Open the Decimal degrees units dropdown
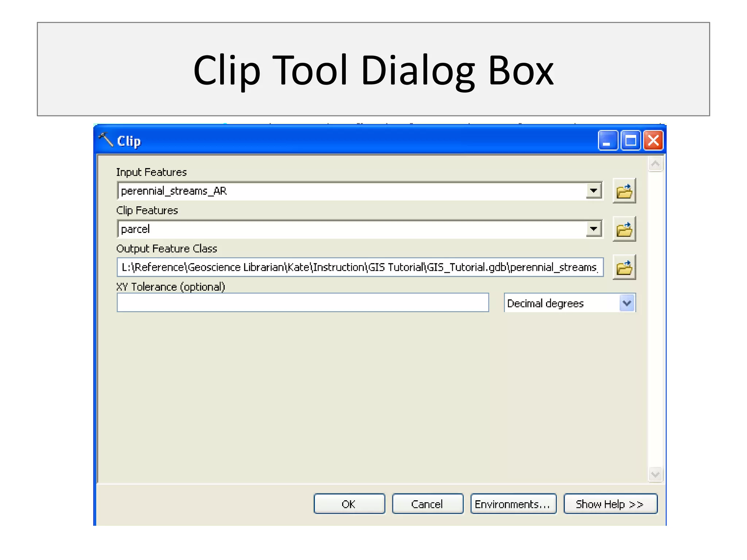747x560 pixels. click(627, 303)
